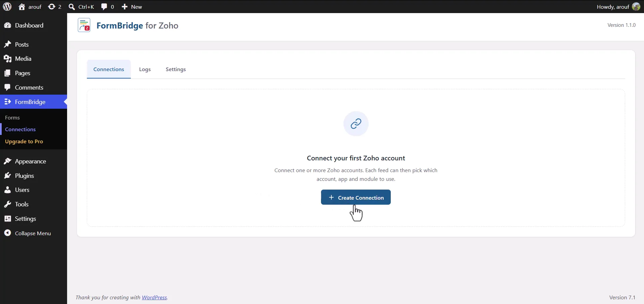Open Forms submenu item
The image size is (644, 304).
click(12, 117)
